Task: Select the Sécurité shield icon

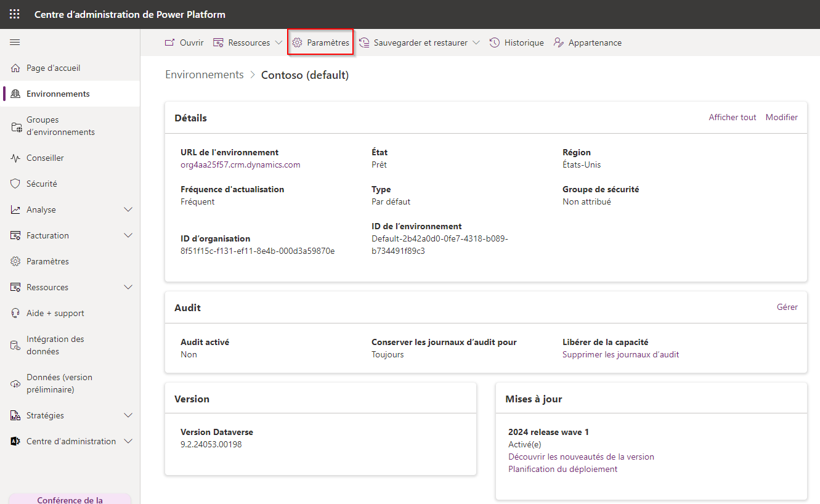Action: [15, 184]
